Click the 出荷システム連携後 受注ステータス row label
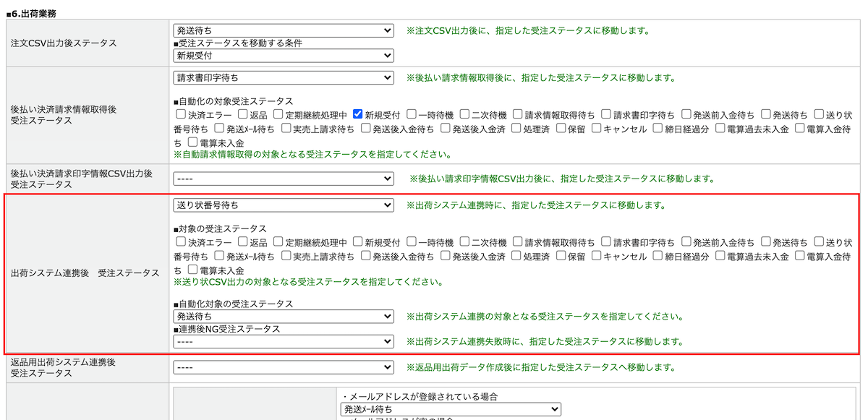Screen dimensions: 868x420 pos(85,273)
